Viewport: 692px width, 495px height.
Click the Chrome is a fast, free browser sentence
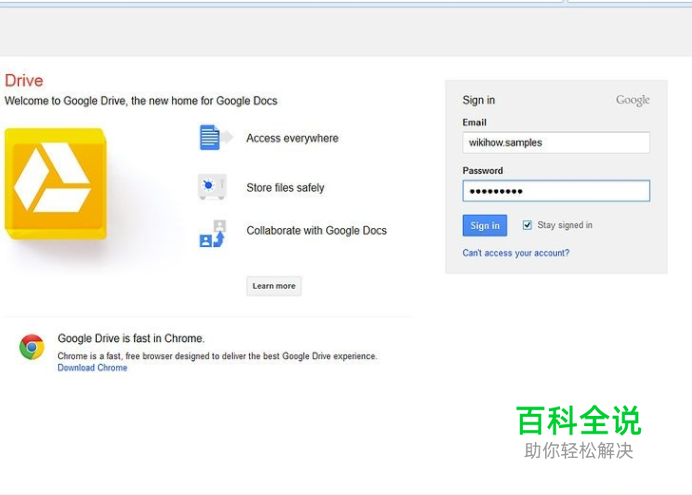(x=217, y=356)
